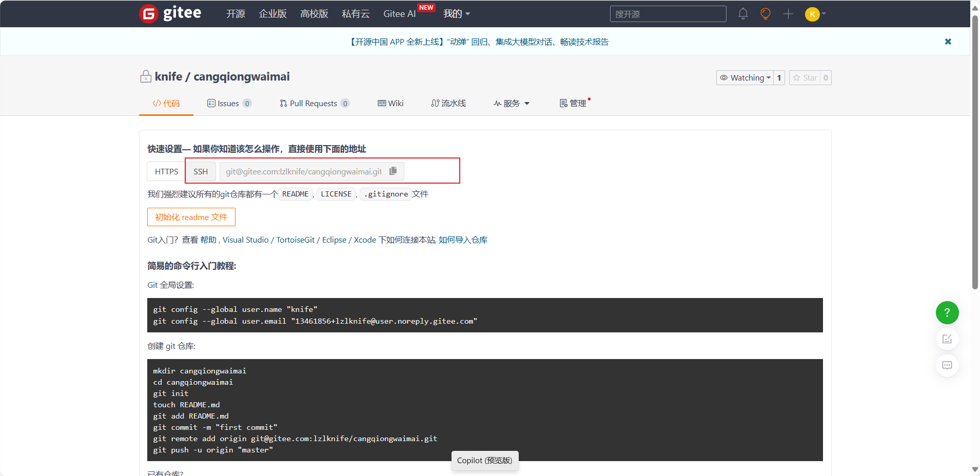Open the Pull Requests tab
Screen dimensions: 980x476
315,103
